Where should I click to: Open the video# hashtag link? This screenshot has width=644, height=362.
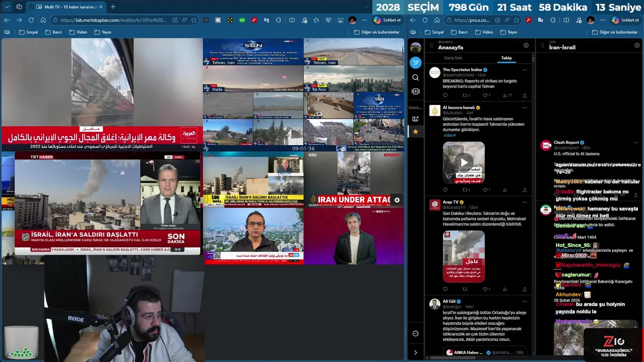click(449, 135)
